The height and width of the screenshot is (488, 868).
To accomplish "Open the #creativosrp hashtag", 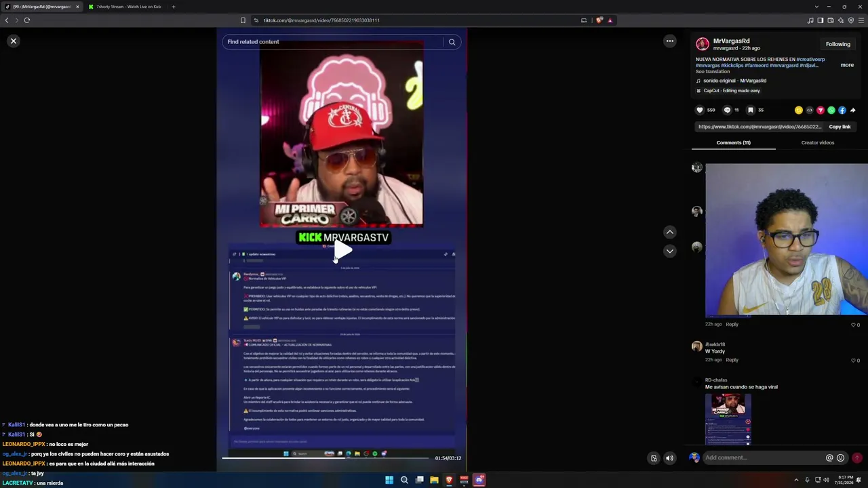I will pyautogui.click(x=811, y=60).
